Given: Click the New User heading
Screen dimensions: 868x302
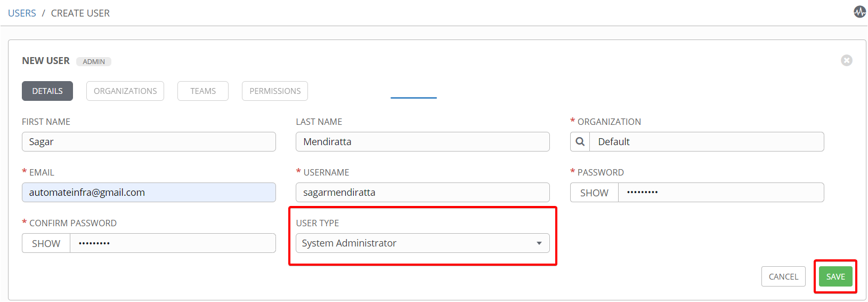Looking at the screenshot, I should point(46,61).
